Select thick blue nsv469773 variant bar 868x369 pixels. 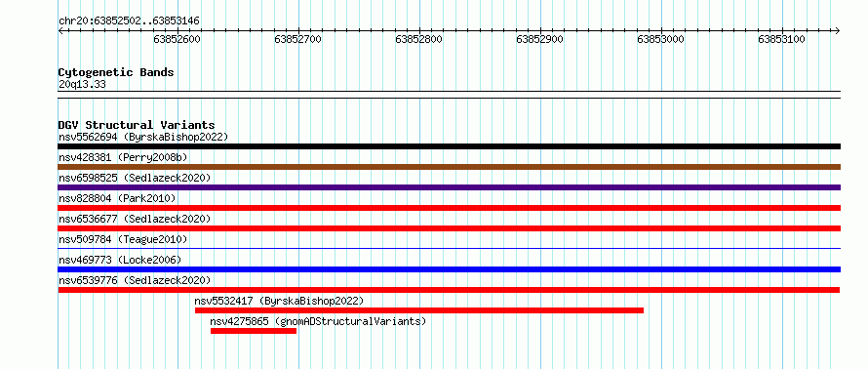pos(449,269)
